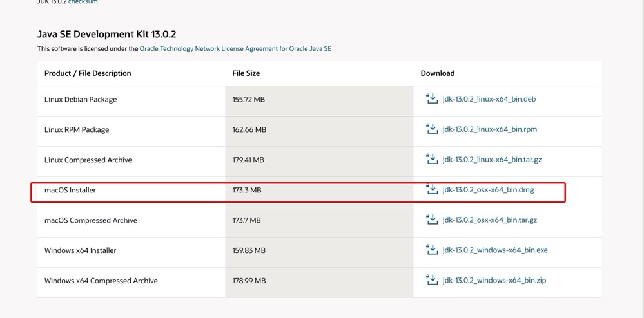
Task: Click download icon for windows-x64_bin.exe
Action: [x=432, y=250]
